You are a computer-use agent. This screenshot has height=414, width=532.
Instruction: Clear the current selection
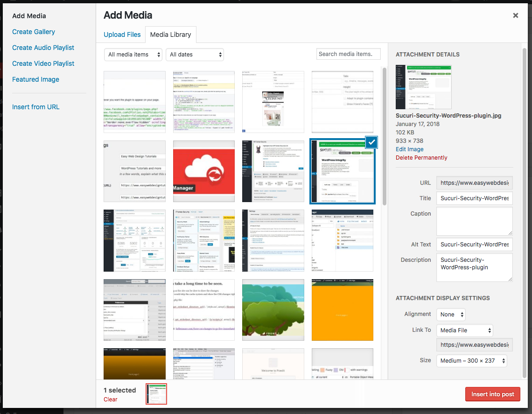(110, 400)
